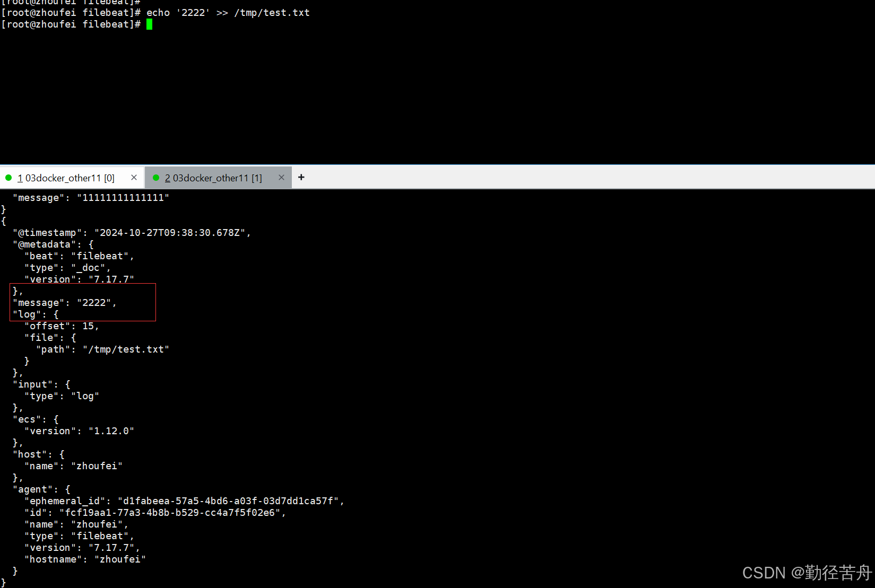Click the "log": { line
The image size is (875, 588).
(x=36, y=314)
